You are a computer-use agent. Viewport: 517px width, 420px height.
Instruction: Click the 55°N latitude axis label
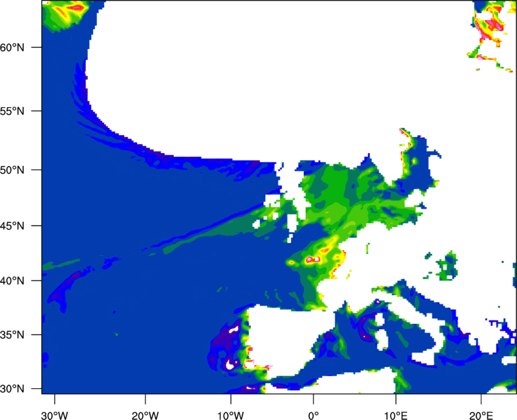(12, 111)
